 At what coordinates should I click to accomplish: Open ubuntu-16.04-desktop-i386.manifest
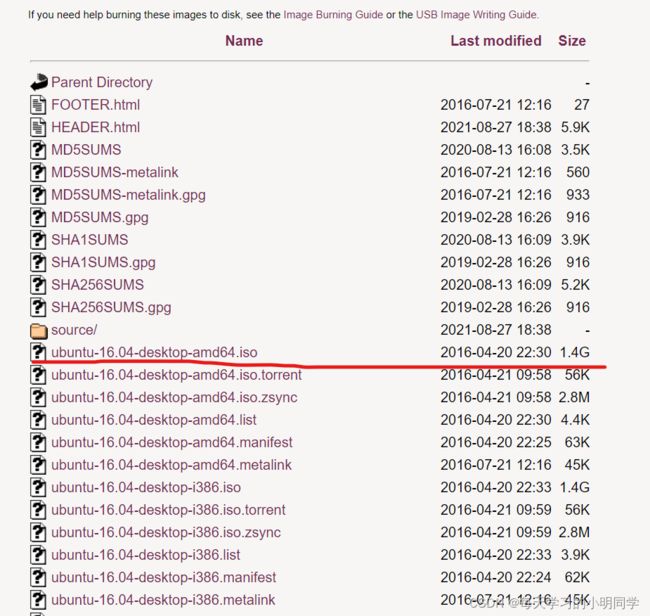point(163,577)
